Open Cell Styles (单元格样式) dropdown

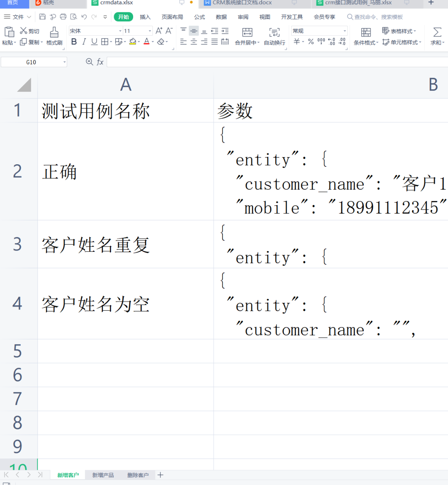click(x=402, y=42)
